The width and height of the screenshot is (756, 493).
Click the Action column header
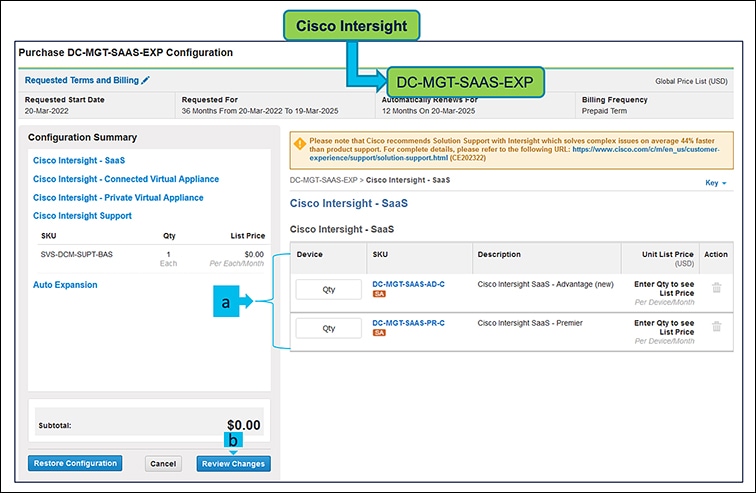[x=716, y=254]
